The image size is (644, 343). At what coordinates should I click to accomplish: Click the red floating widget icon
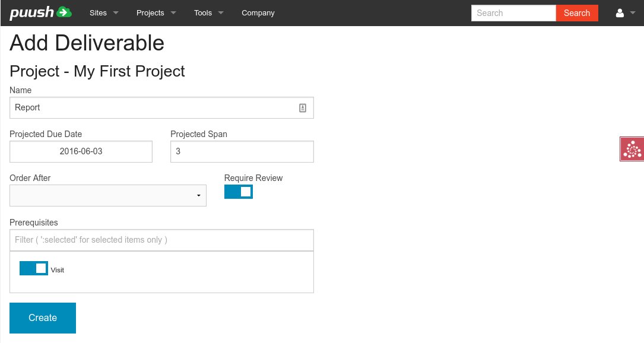(x=632, y=149)
